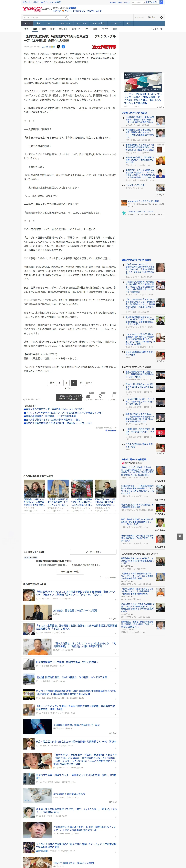Open related article 被害回復サービス link
The width and height of the screenshot is (186, 868).
point(59,423)
